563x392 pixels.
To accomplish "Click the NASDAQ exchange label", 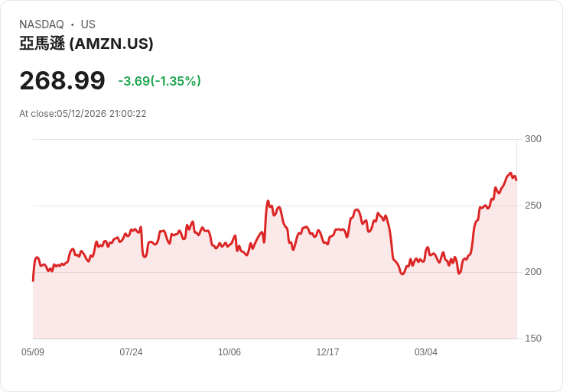I will (41, 24).
